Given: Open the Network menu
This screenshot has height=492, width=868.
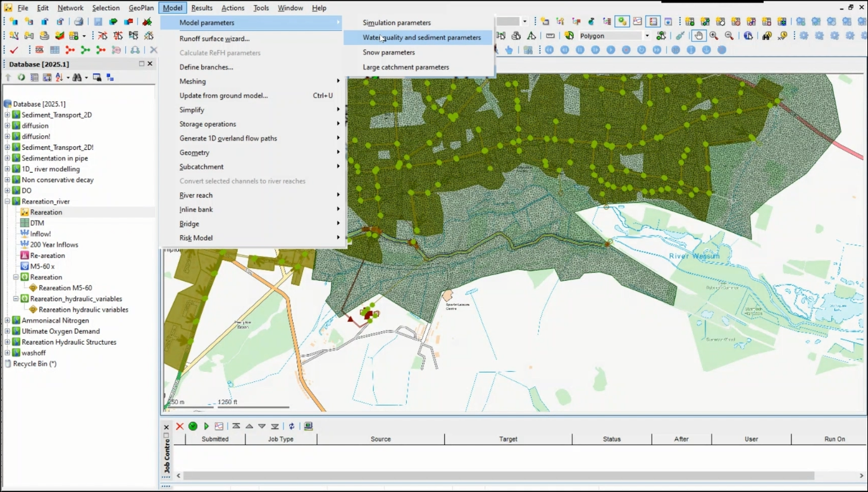Looking at the screenshot, I should point(70,8).
